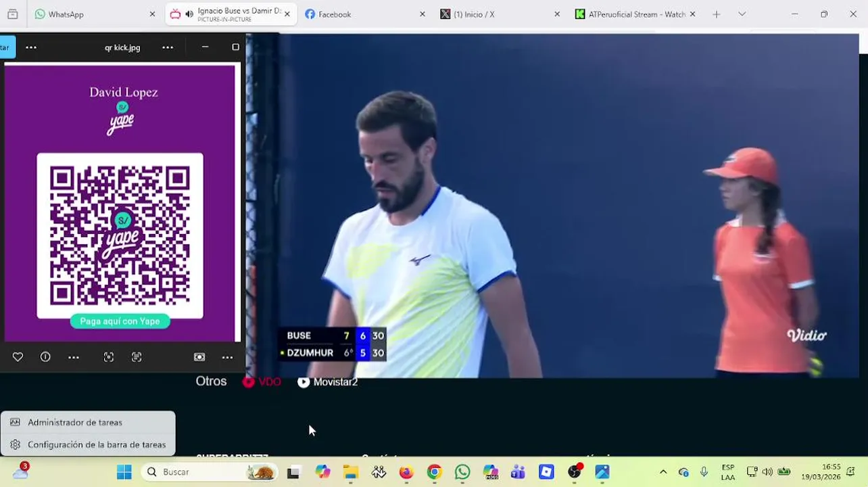Close the Inicio / X tab

(x=557, y=14)
